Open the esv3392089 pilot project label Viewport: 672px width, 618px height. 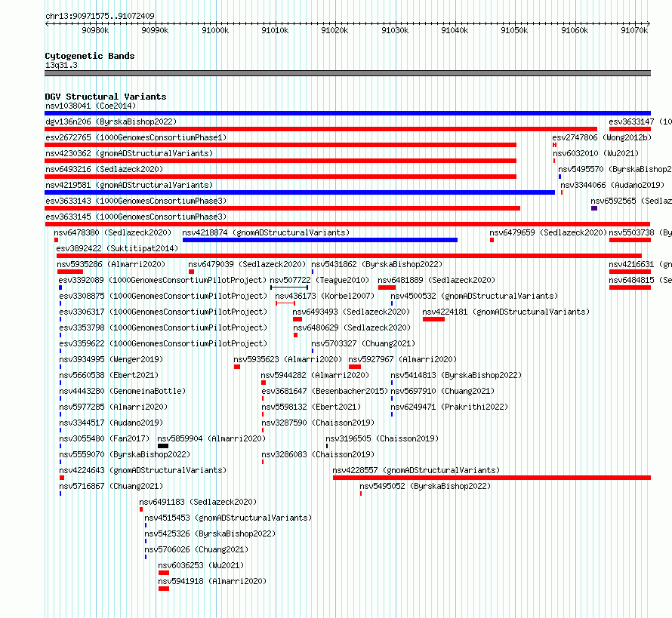coord(162,280)
